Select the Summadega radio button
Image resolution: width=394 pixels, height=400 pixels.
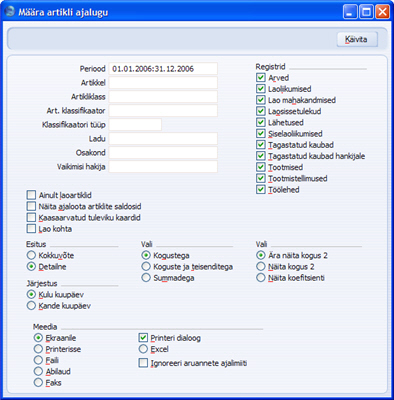[x=146, y=278]
